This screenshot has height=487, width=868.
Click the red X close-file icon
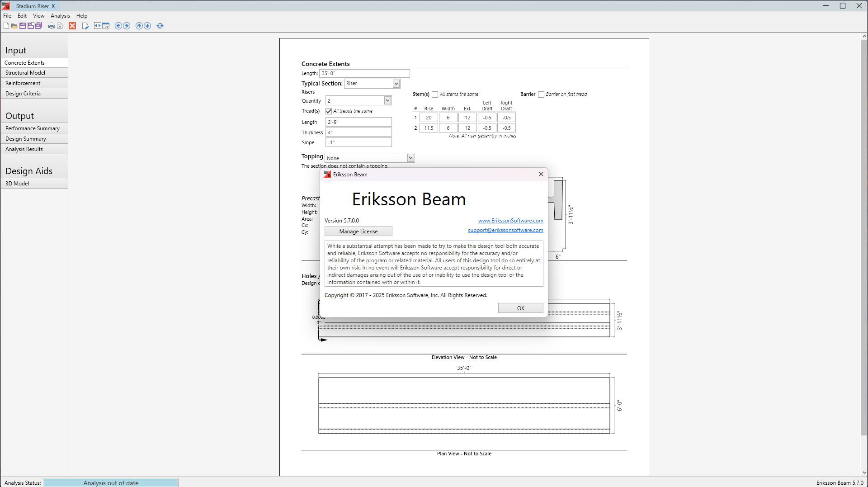(72, 26)
